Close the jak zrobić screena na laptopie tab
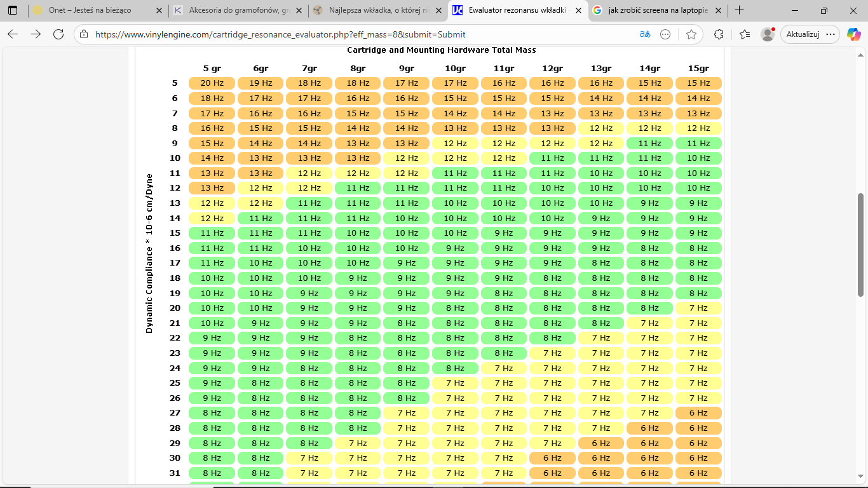Image resolution: width=868 pixels, height=488 pixels. click(x=717, y=11)
